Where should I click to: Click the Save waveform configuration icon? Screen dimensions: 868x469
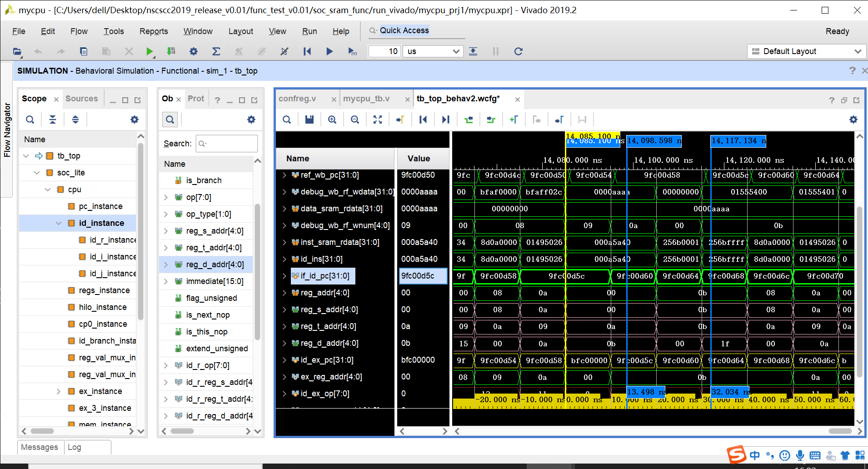(x=309, y=120)
